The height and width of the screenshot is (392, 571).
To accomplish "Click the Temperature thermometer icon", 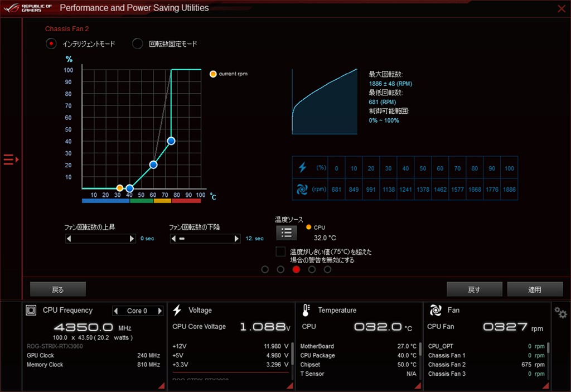I will tap(306, 310).
